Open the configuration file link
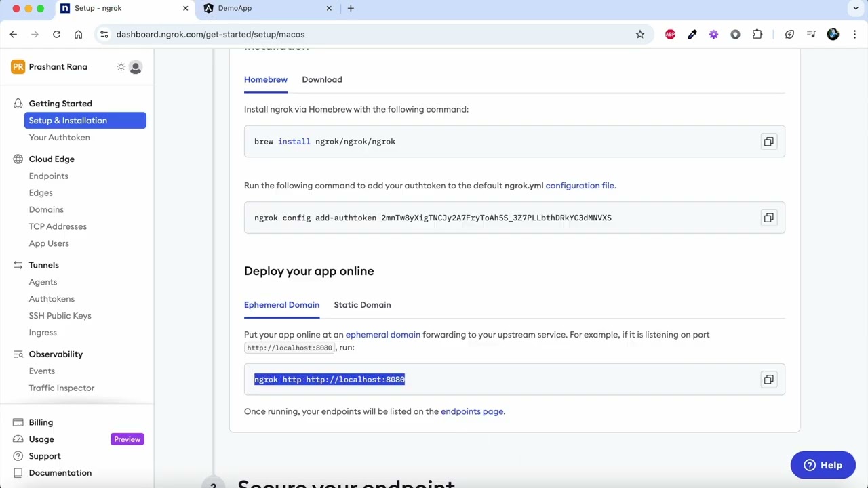868x488 pixels. point(580,186)
